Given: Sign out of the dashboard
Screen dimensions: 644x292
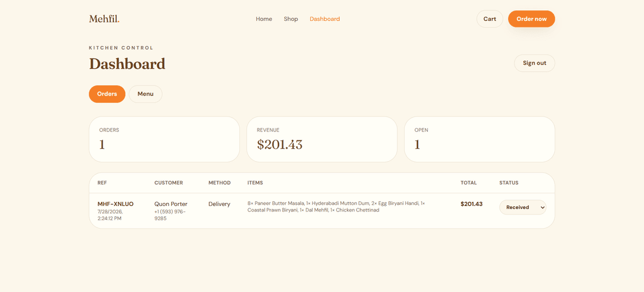Looking at the screenshot, I should 534,63.
